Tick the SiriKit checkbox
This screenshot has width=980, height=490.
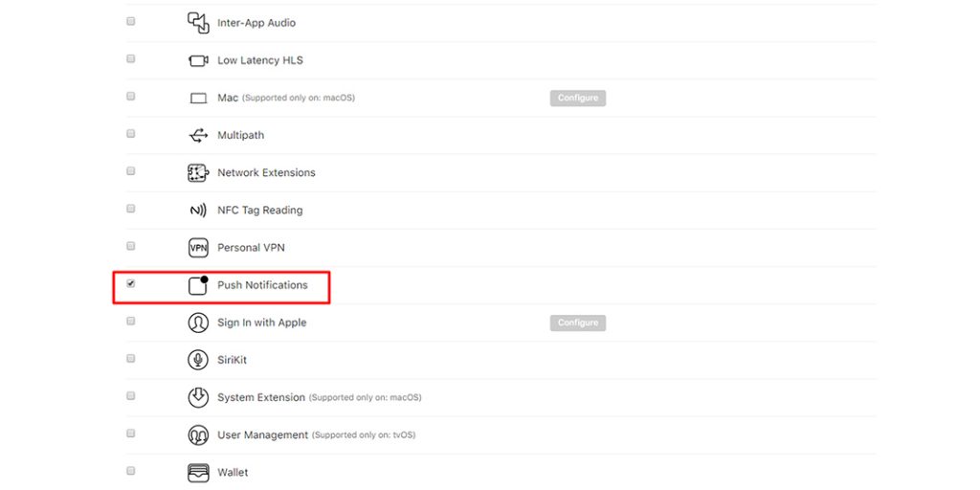point(130,359)
